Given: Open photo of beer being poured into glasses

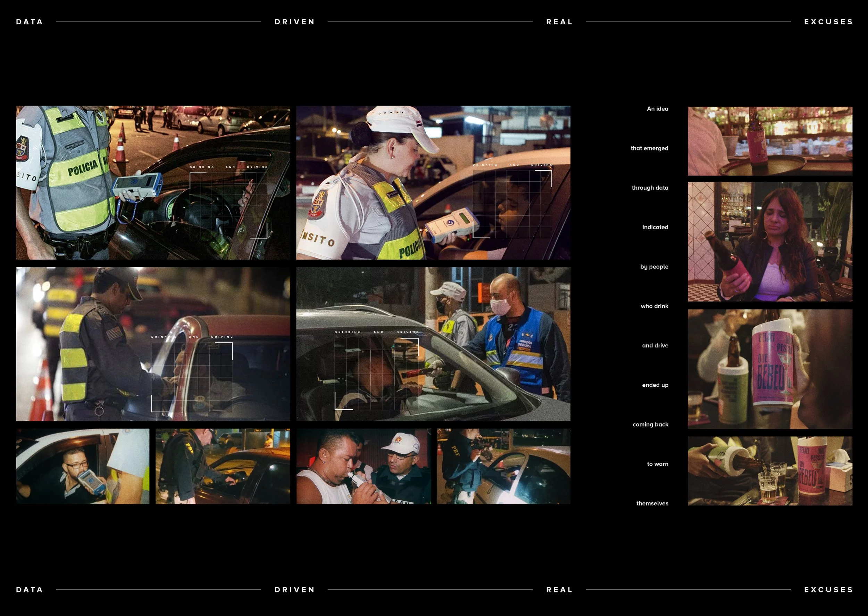Looking at the screenshot, I should (x=770, y=471).
